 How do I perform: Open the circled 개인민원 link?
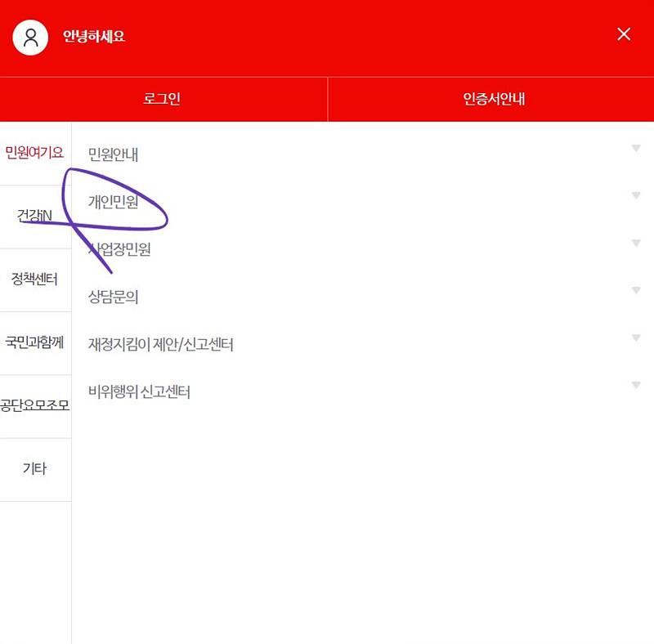coord(114,203)
